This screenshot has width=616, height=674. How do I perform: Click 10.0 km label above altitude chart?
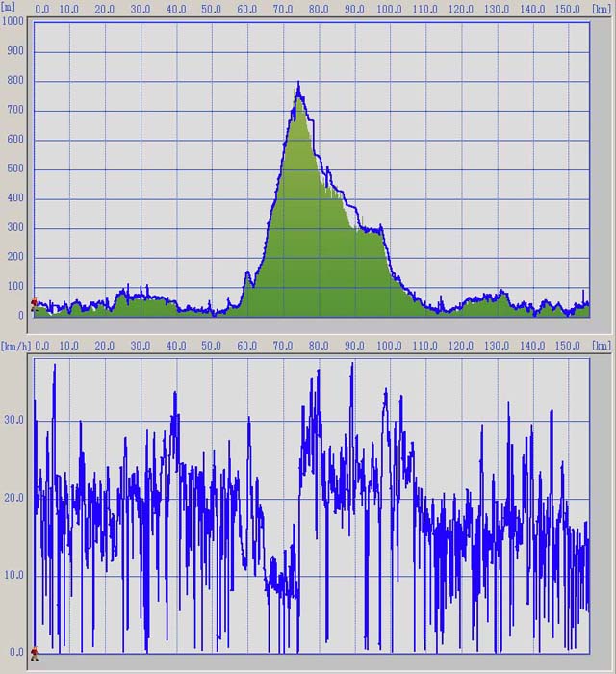pos(69,9)
